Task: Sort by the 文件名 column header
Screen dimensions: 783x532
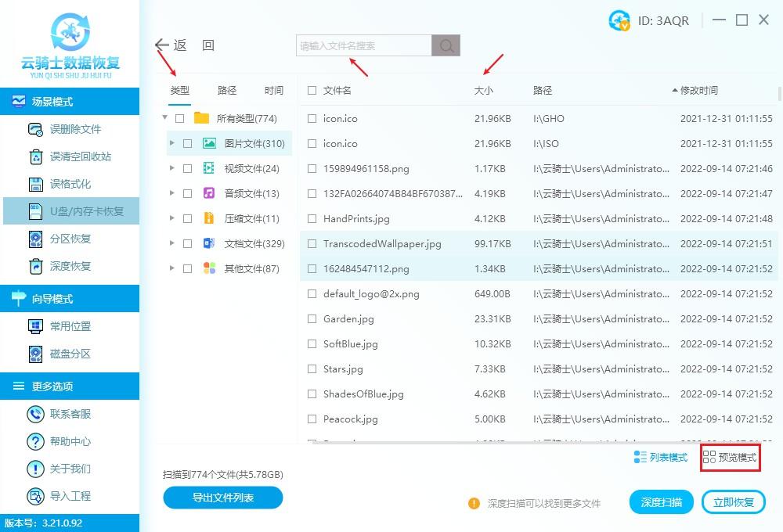Action: (x=337, y=90)
